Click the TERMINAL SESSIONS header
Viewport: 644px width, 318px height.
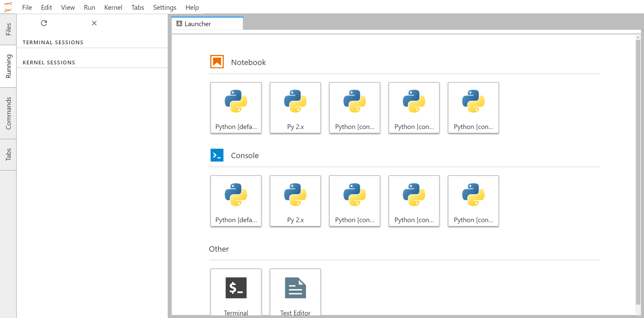tap(53, 42)
